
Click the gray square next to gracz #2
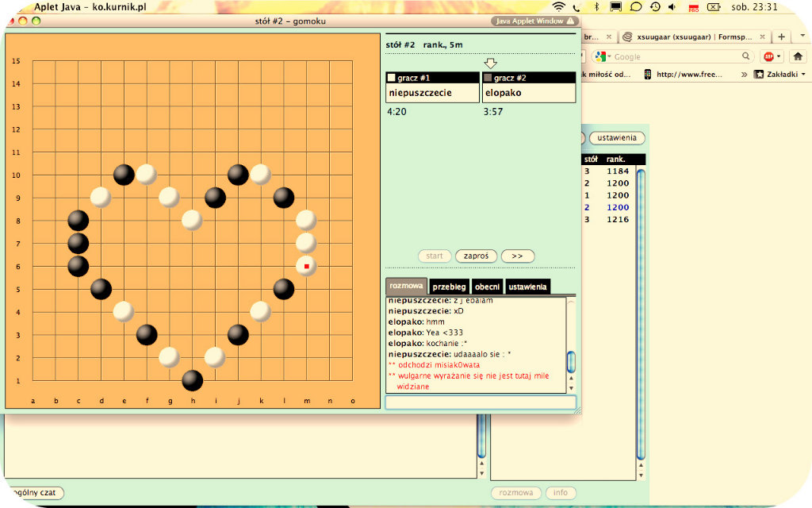pyautogui.click(x=488, y=78)
